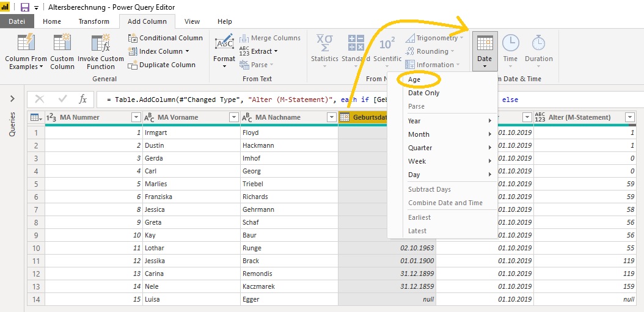Screen dimensions: 644x312
Task: Choose Age from the Date menu
Action: click(414, 79)
